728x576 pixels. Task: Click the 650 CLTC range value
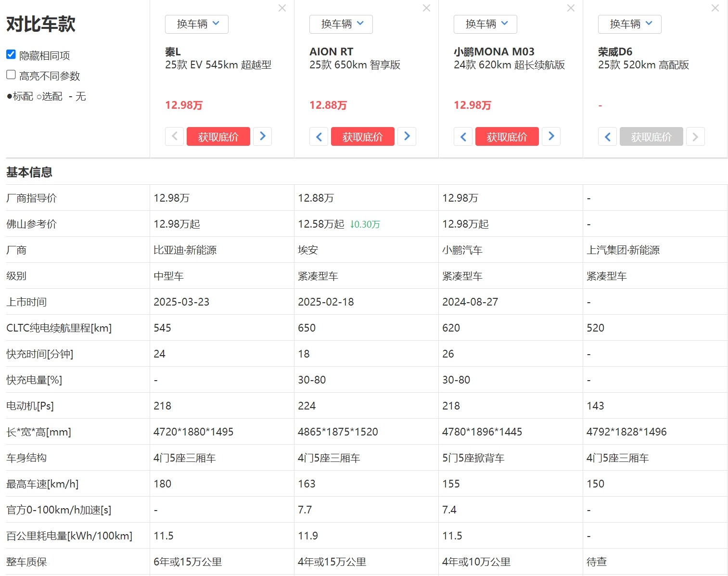click(x=307, y=328)
